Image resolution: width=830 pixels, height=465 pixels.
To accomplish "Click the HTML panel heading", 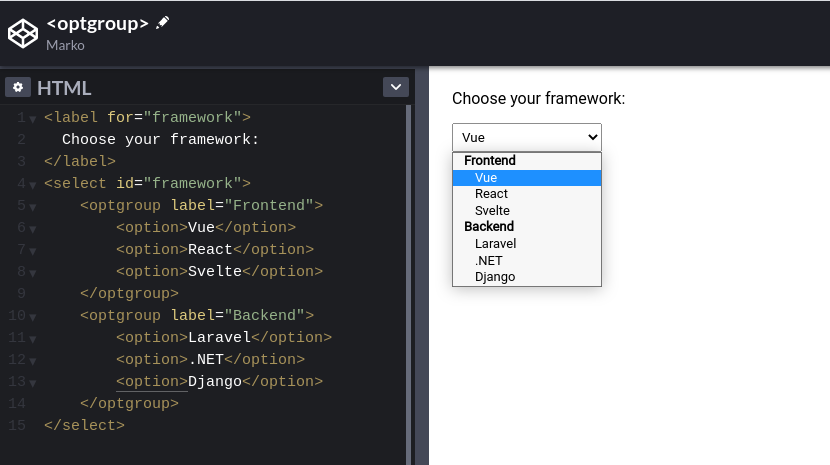I will click(64, 88).
